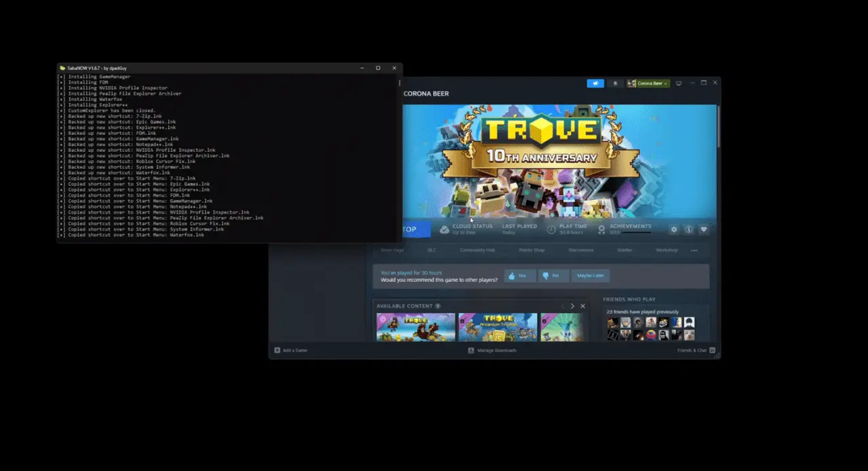This screenshot has width=868, height=471.
Task: Click 'CustomExplorer has been closed.' console line
Action: click(x=106, y=110)
